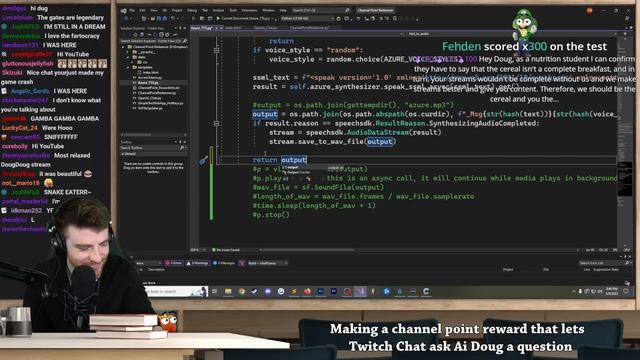Open the Edit menu
This screenshot has height=360, width=640.
click(142, 10)
